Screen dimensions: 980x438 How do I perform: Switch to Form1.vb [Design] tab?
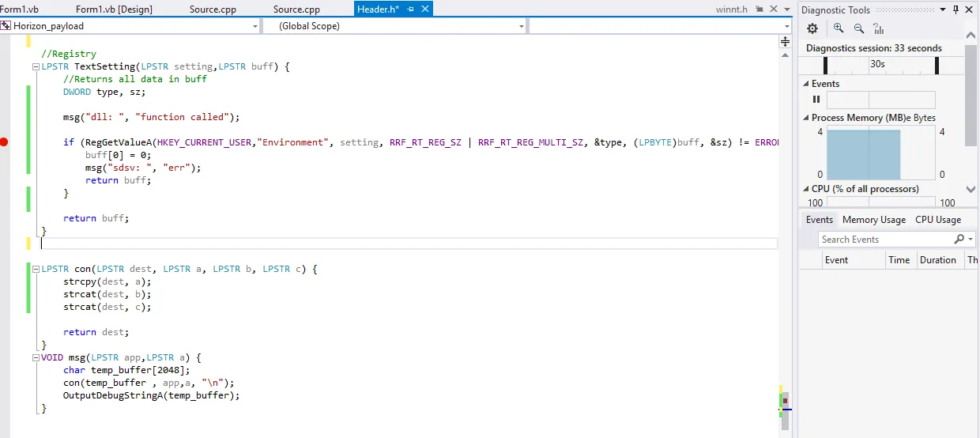(x=114, y=9)
